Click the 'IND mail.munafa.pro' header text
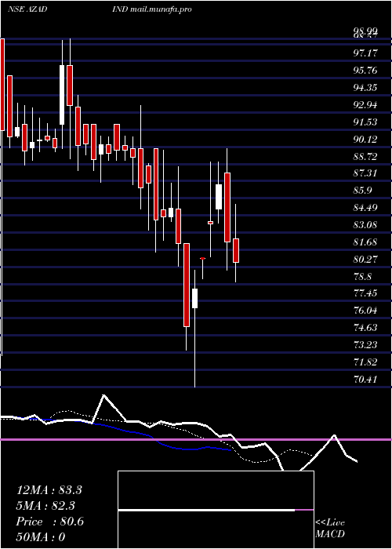Viewport: 392px width, 549px height. click(x=152, y=9)
